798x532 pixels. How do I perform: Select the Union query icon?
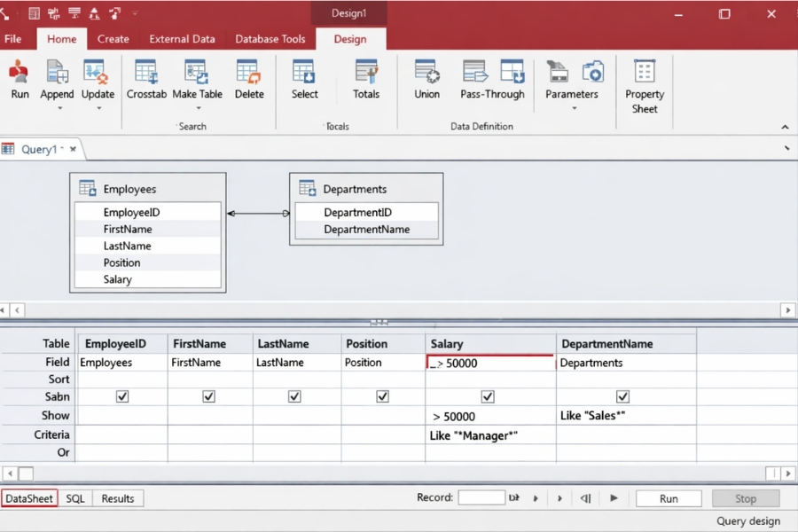426,77
